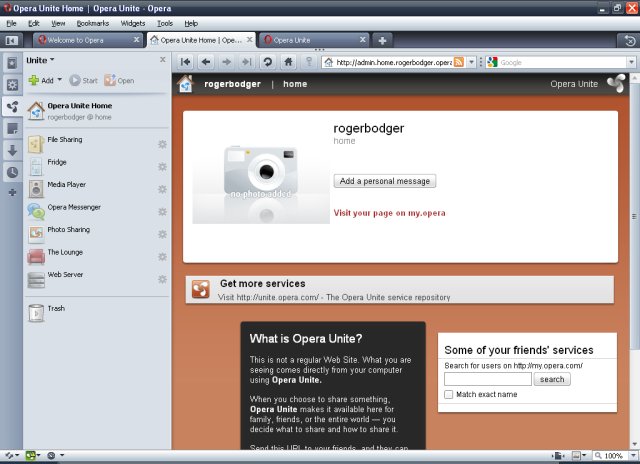Viewport: 640px width, 464px height.
Task: Open the address bar history dropdown
Action: pyautogui.click(x=471, y=62)
